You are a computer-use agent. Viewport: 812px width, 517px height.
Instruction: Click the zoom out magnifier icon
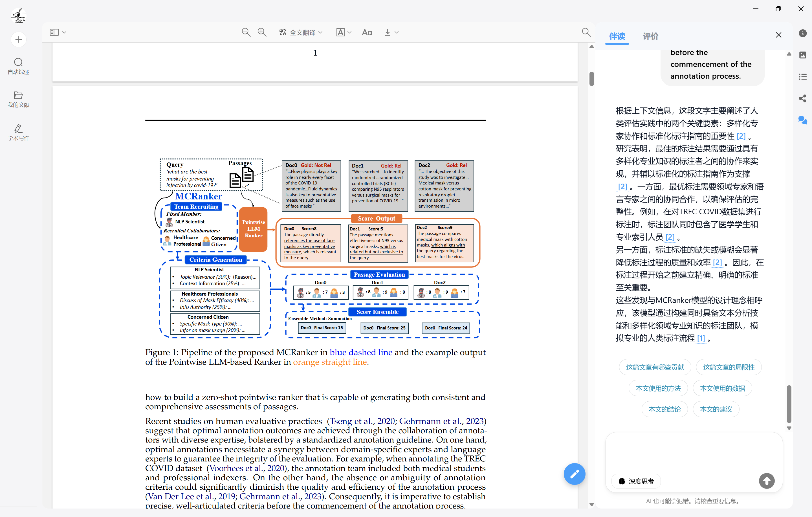(246, 32)
